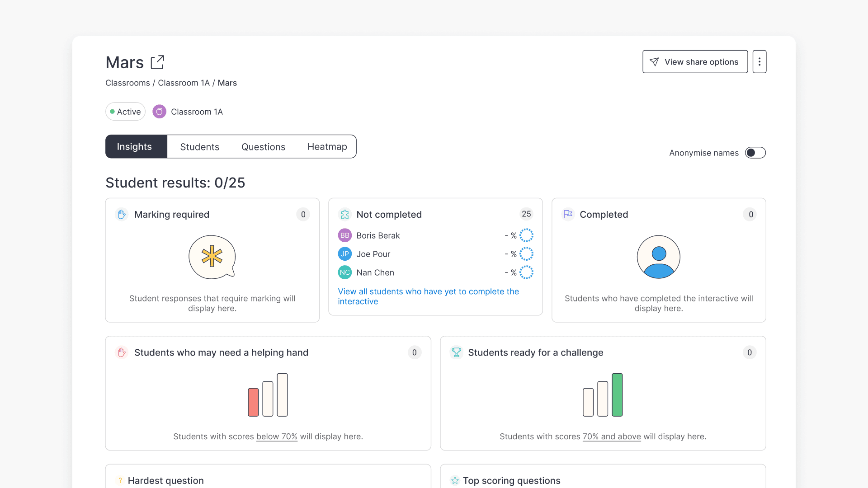Click the paper plane share icon
868x488 pixels.
[x=654, y=62]
